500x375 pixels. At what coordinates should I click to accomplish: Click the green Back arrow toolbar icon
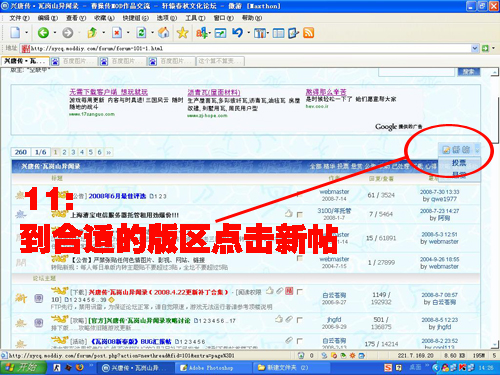coord(43,33)
